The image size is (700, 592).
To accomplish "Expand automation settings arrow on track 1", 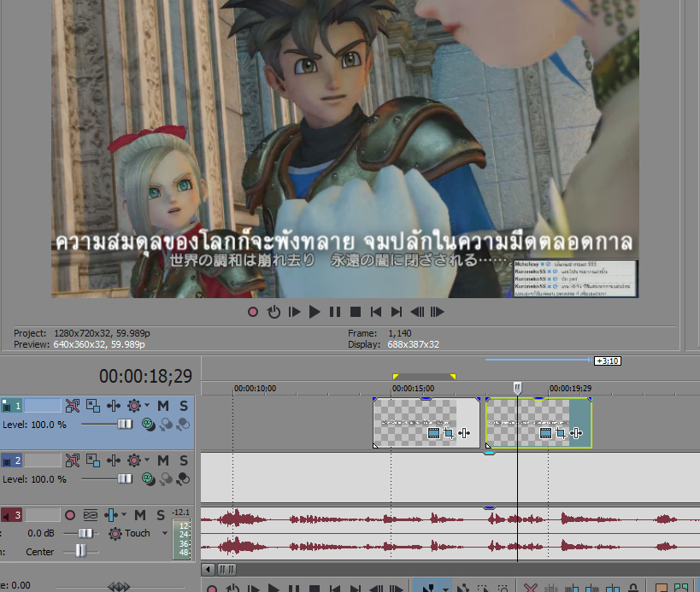I will coord(147,405).
